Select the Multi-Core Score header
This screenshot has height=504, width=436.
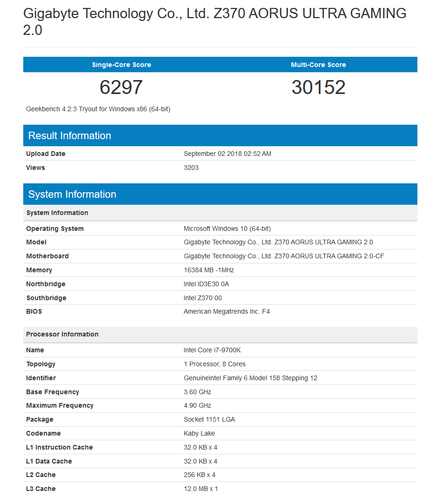tap(318, 65)
